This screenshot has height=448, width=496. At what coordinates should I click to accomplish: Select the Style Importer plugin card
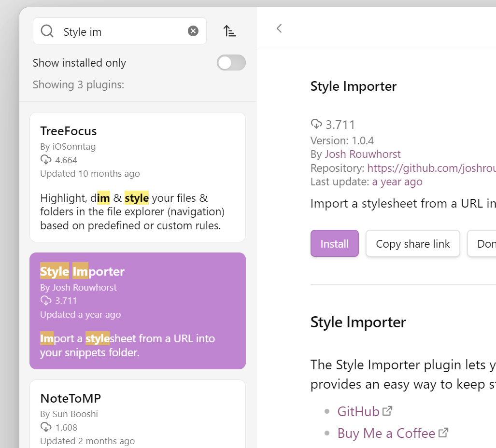pos(138,310)
